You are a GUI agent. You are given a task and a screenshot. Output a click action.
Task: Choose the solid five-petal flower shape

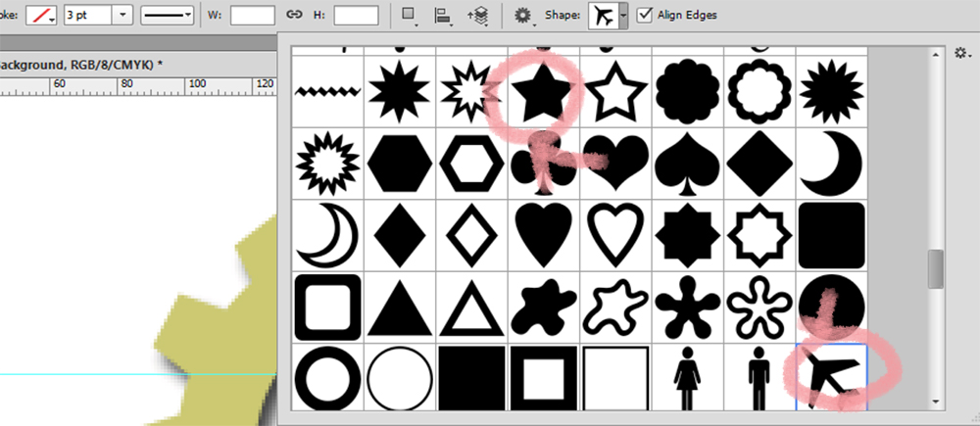(x=688, y=308)
